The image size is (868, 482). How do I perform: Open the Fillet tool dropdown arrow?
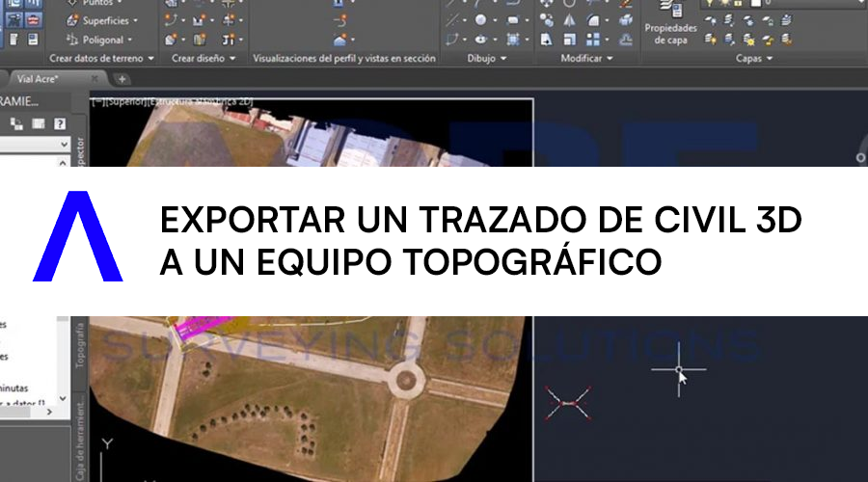pyautogui.click(x=607, y=21)
